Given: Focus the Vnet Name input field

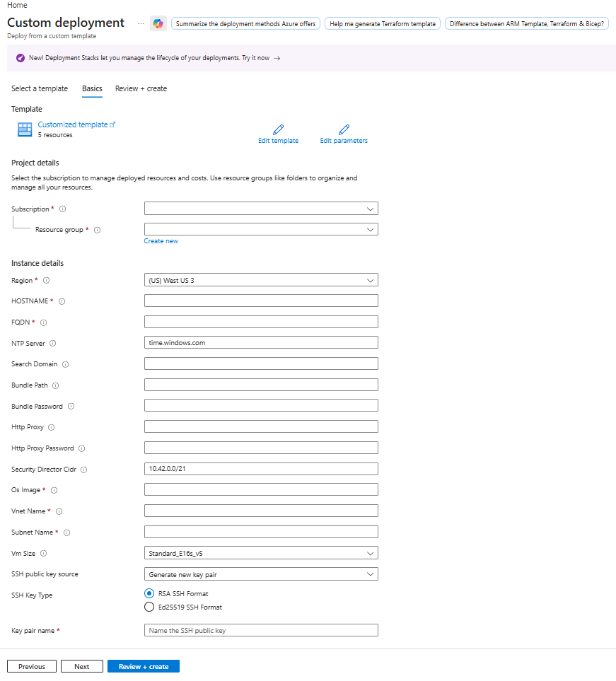Looking at the screenshot, I should click(261, 511).
